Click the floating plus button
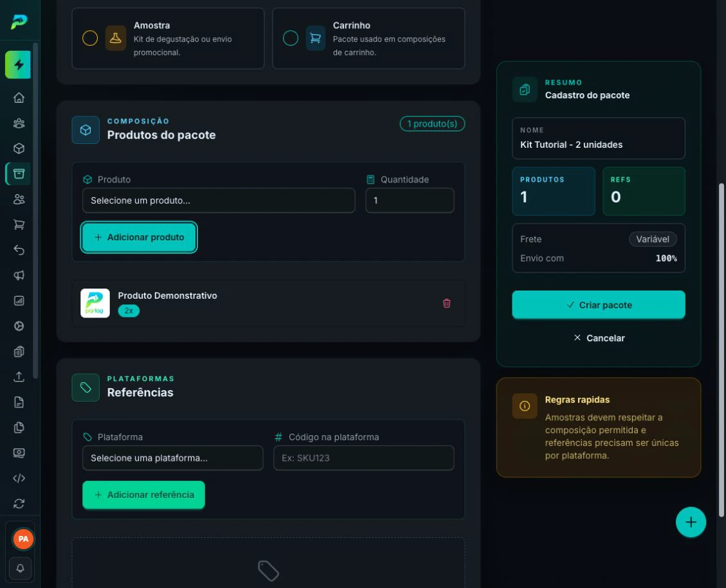 click(x=691, y=522)
